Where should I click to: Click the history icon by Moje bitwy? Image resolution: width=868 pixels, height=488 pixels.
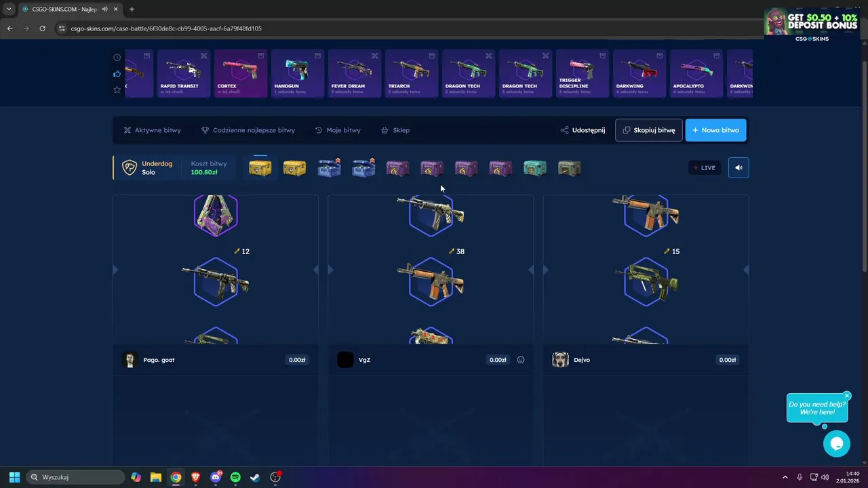point(319,130)
